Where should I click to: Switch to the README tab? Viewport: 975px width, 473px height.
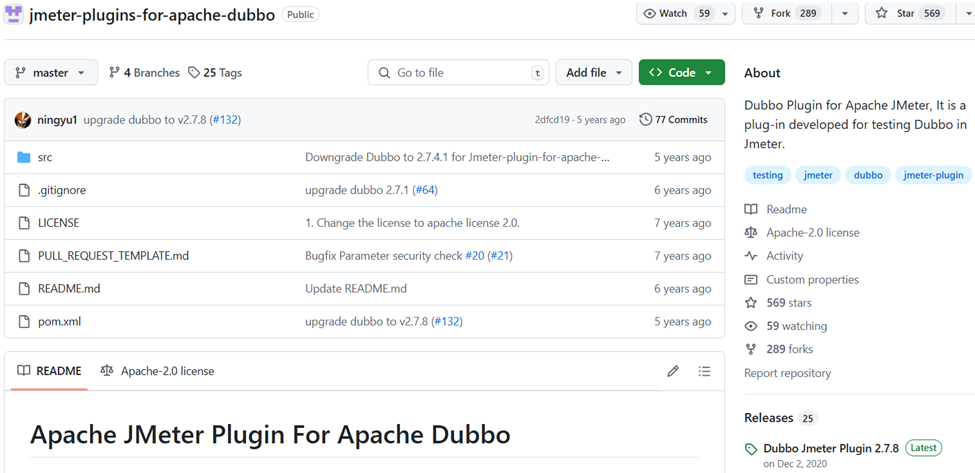pyautogui.click(x=50, y=372)
